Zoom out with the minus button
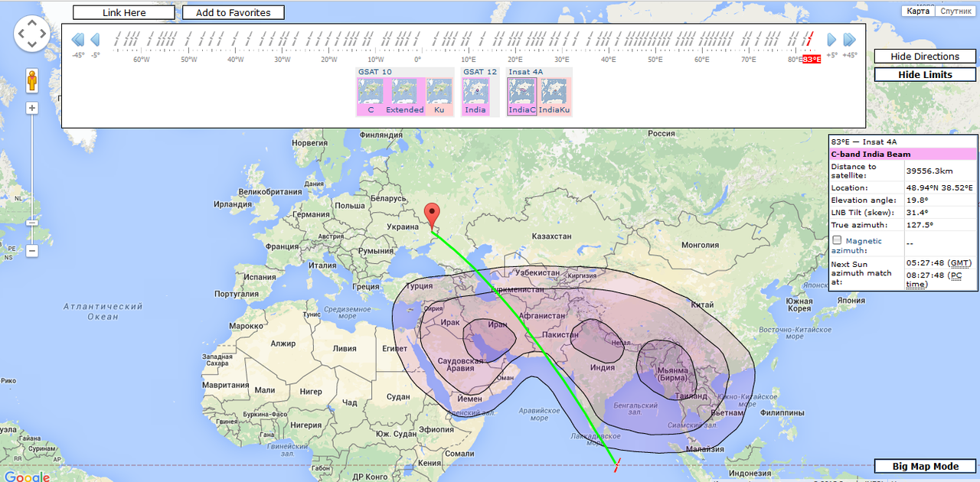The height and width of the screenshot is (482, 980). click(32, 251)
